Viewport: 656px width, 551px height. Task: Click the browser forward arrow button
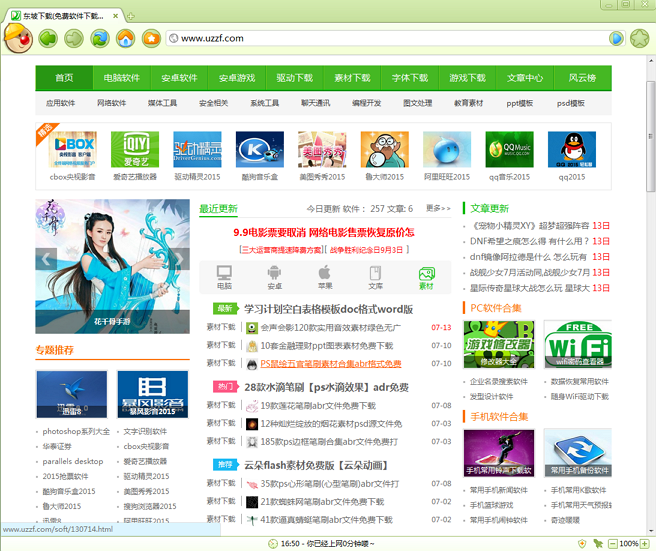(74, 38)
